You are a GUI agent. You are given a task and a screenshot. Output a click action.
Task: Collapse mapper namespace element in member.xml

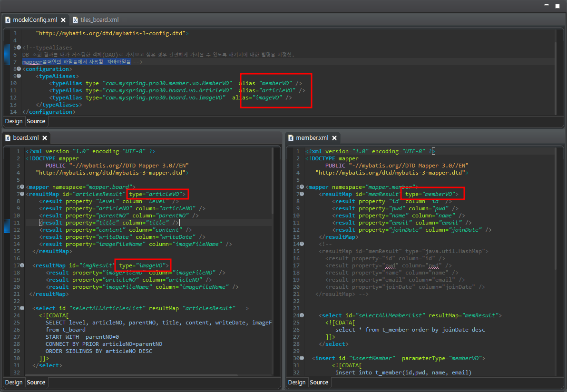(x=302, y=187)
